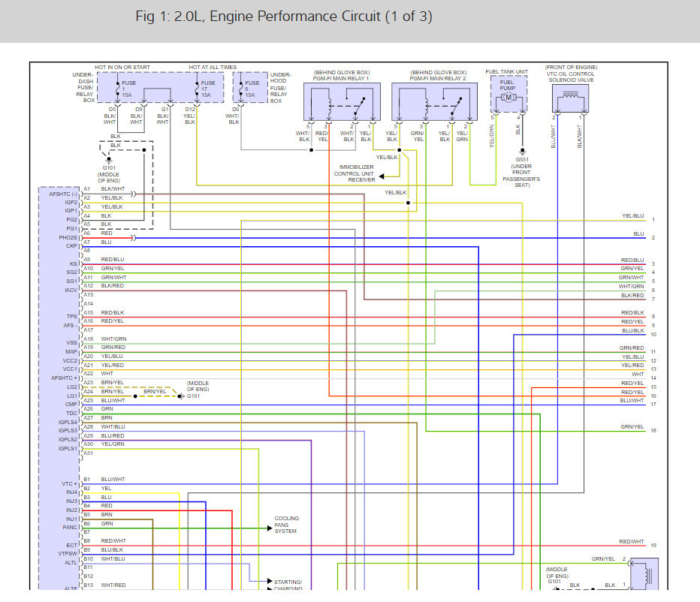Click the UNDER FRONT PASSENGER'S SEAT note
Image resolution: width=700 pixels, height=602 pixels.
521,176
